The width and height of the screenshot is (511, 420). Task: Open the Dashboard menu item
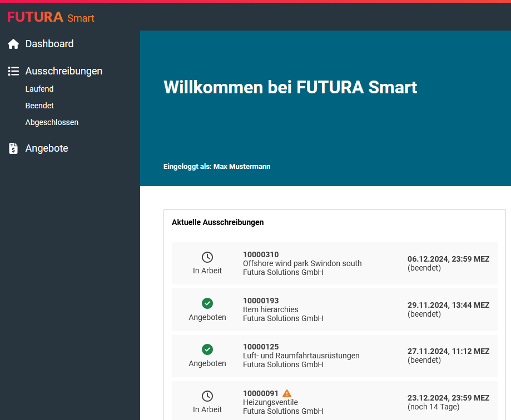(x=49, y=44)
